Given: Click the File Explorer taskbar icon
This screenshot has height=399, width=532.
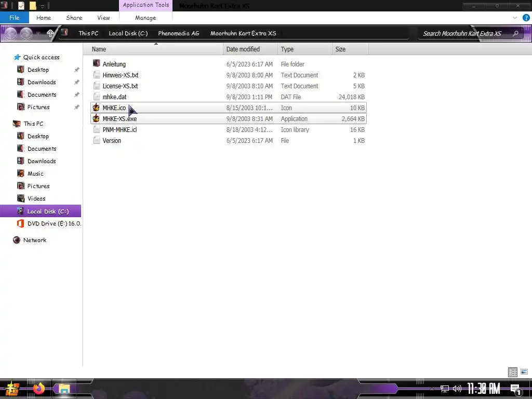Looking at the screenshot, I should pos(64,388).
